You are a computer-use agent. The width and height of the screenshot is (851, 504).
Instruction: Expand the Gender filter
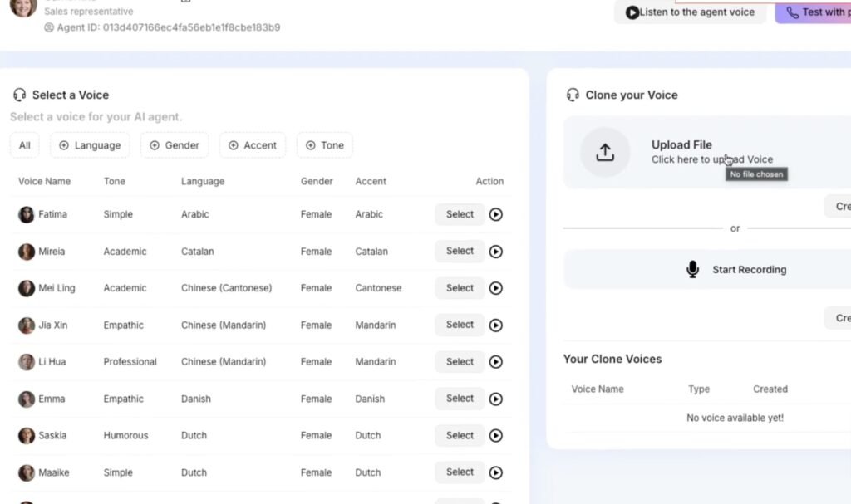[175, 145]
